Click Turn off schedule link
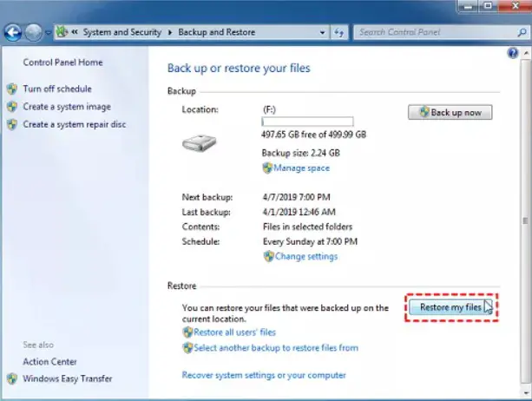Viewport: 532px width, 401px height. [x=57, y=89]
